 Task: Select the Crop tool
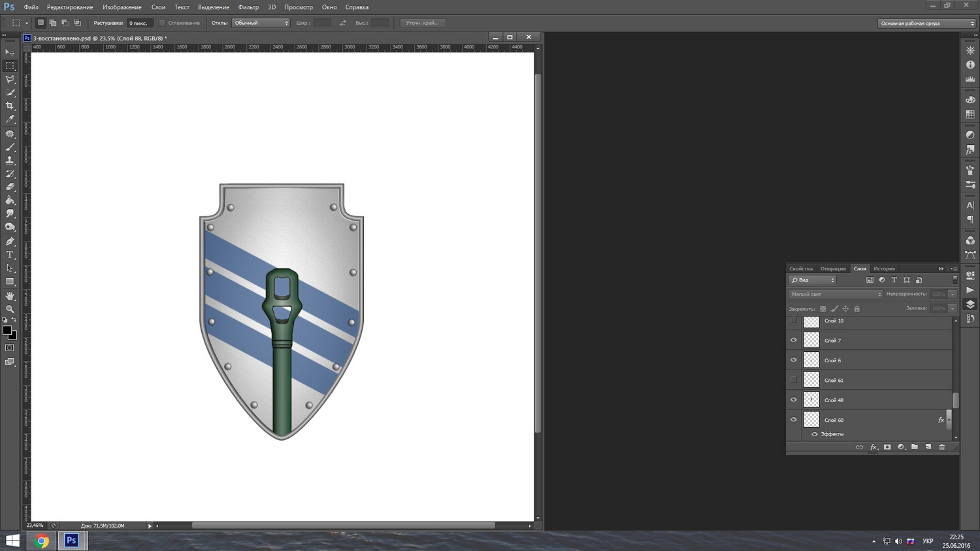coord(10,106)
